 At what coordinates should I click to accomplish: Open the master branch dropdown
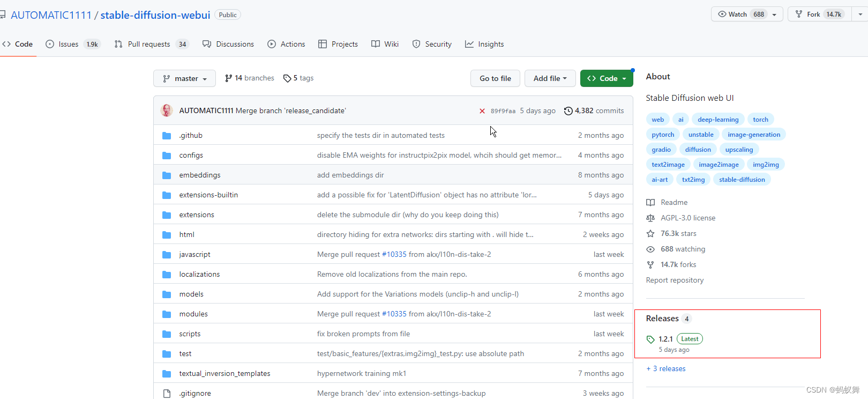point(184,78)
